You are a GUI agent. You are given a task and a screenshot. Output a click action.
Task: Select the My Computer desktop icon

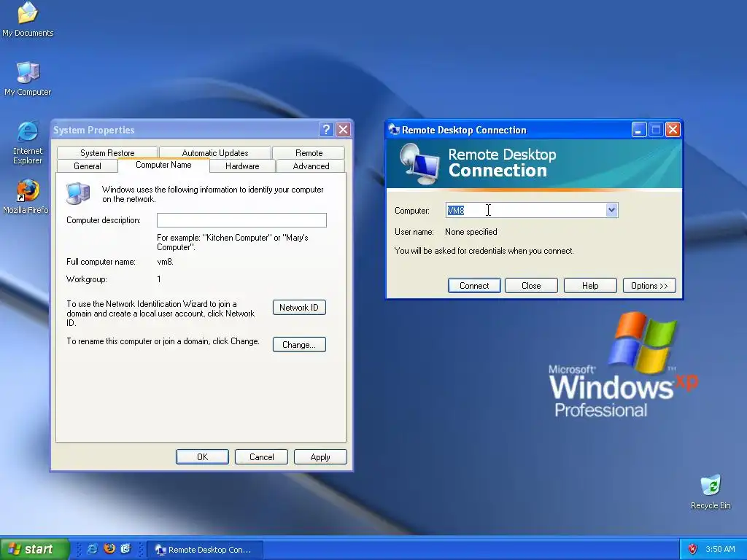pyautogui.click(x=28, y=79)
